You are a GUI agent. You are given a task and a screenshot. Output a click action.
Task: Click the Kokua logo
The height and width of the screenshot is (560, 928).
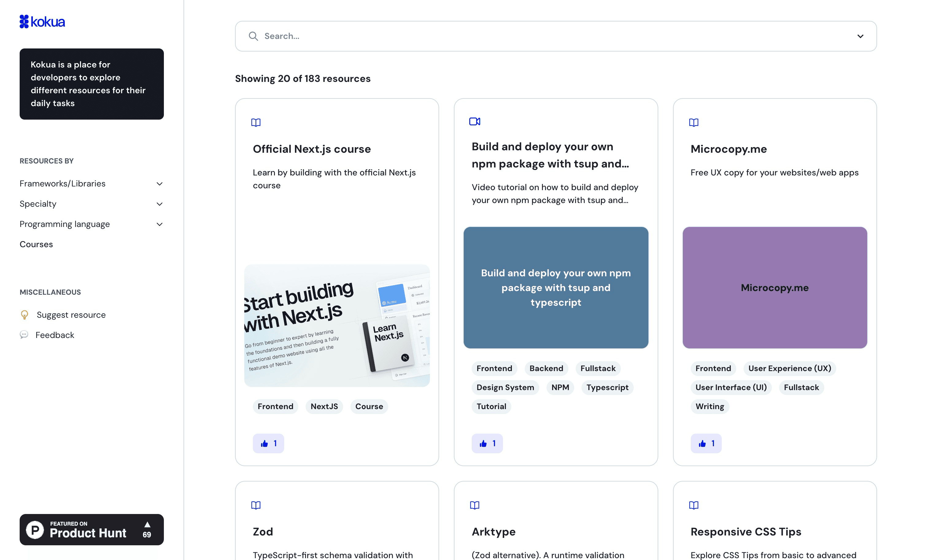pos(42,21)
